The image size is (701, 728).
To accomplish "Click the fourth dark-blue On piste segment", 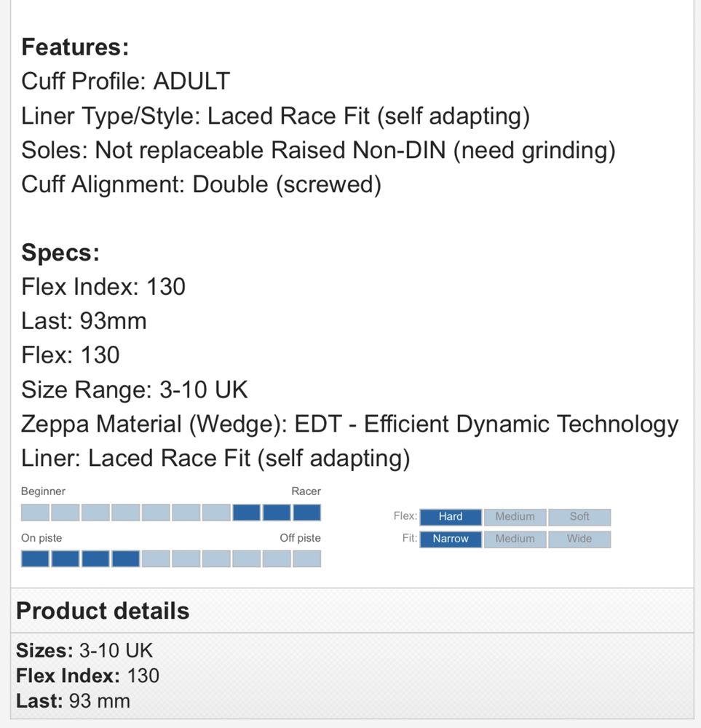I will 126,558.
